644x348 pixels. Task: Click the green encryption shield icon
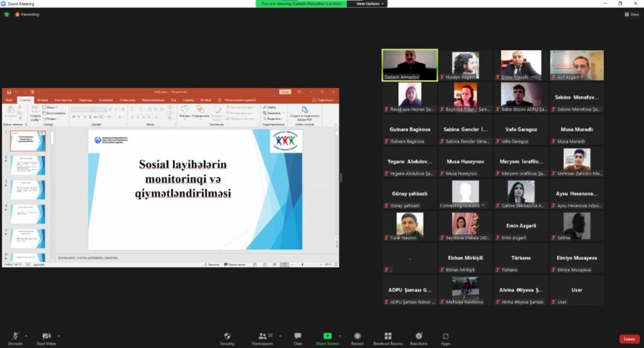tap(6, 14)
